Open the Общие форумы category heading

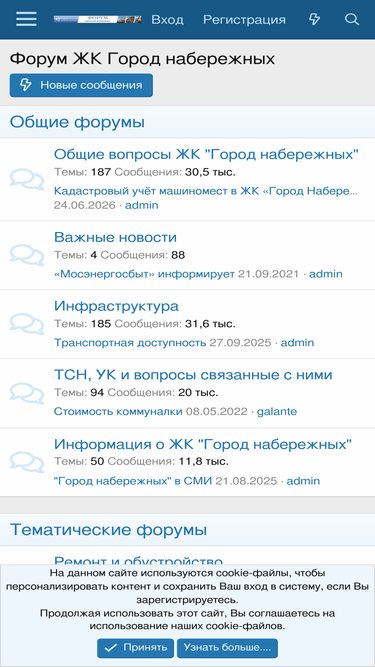[x=77, y=122]
